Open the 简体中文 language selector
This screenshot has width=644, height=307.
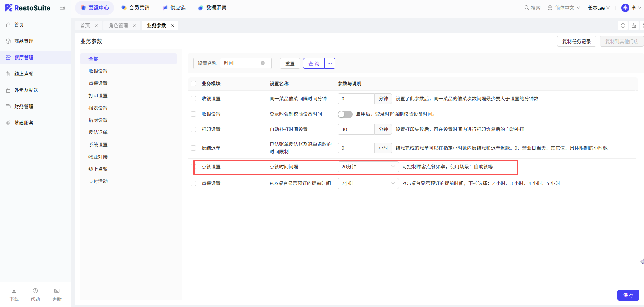click(564, 8)
